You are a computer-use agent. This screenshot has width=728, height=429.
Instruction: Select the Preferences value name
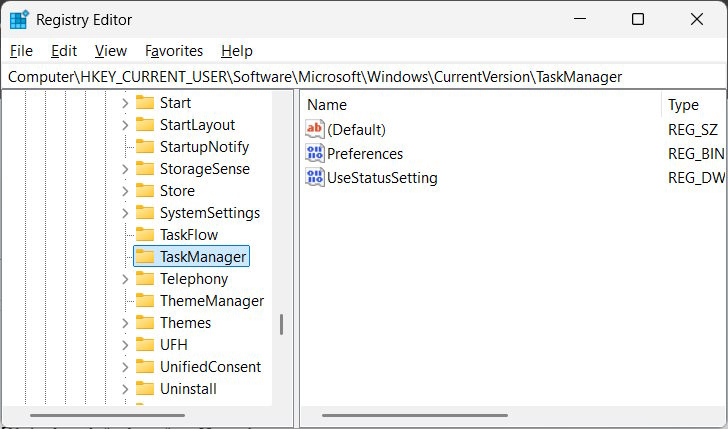tap(365, 154)
